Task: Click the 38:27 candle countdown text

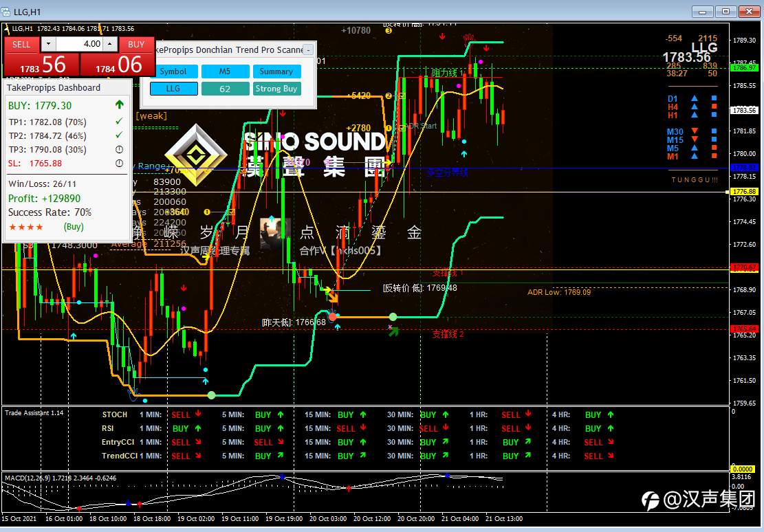Action: [x=677, y=74]
